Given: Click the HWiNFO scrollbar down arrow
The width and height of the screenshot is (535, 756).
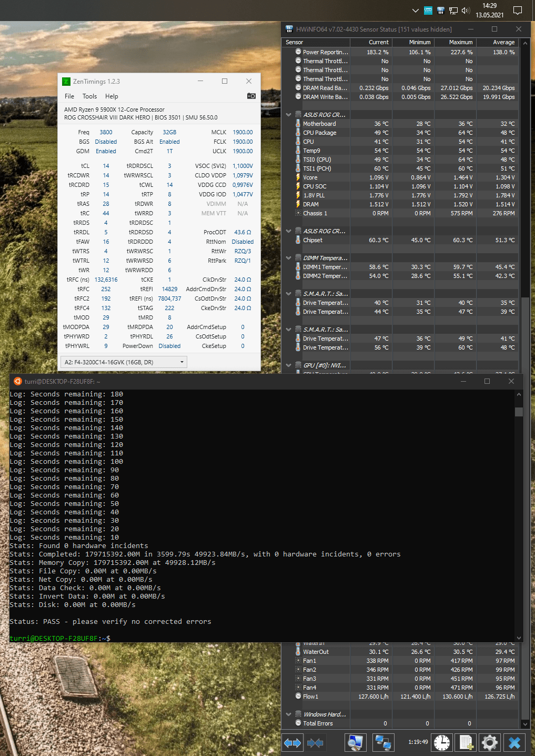Looking at the screenshot, I should point(525,724).
